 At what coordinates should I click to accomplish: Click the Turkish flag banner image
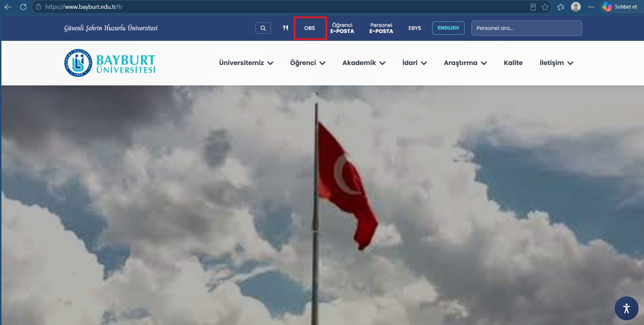point(322,205)
